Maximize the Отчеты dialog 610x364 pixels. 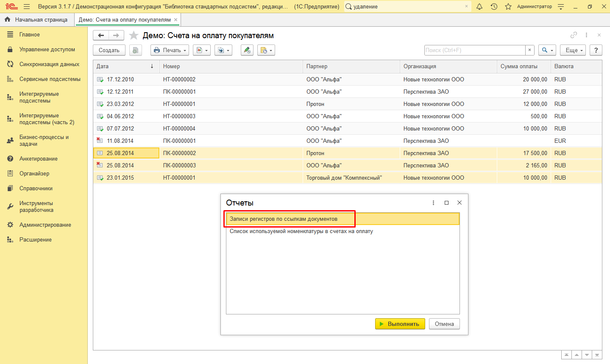(x=446, y=203)
